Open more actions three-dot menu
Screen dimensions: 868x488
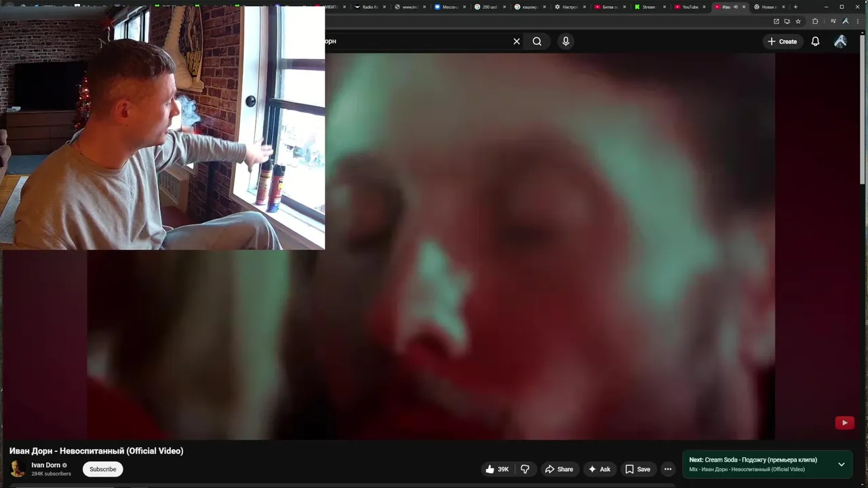coord(668,469)
